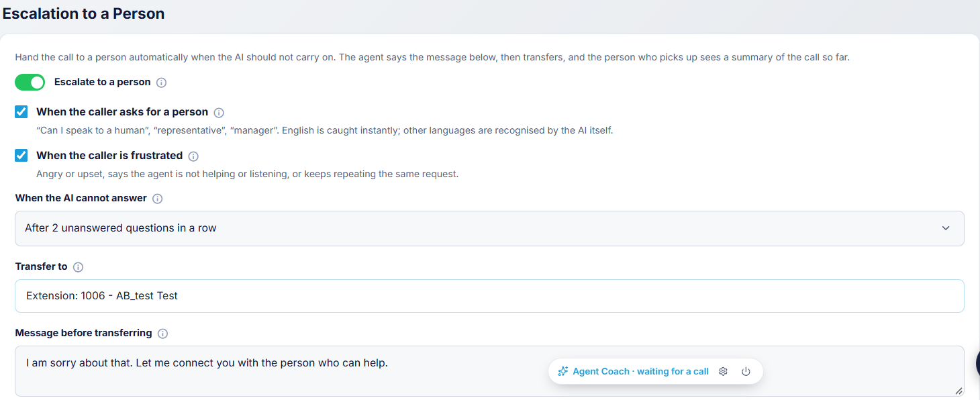Click the Escalation to a Person heading
The width and height of the screenshot is (980, 400).
point(84,13)
